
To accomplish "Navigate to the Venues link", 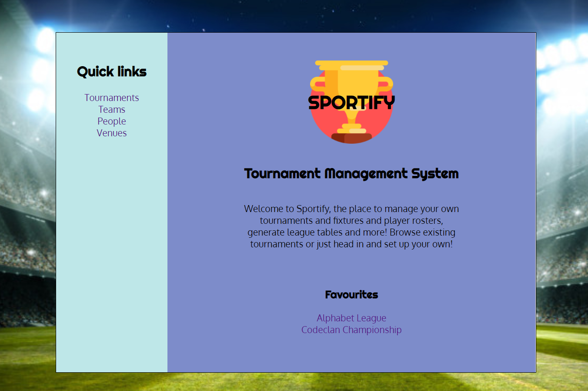I will click(x=112, y=133).
